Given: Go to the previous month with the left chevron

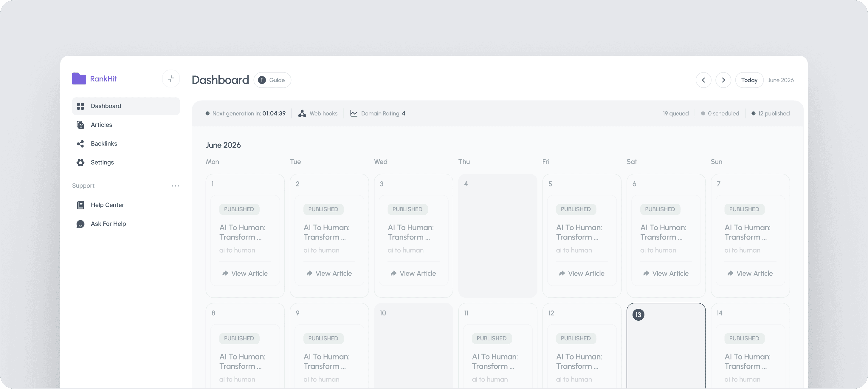Looking at the screenshot, I should pyautogui.click(x=703, y=80).
